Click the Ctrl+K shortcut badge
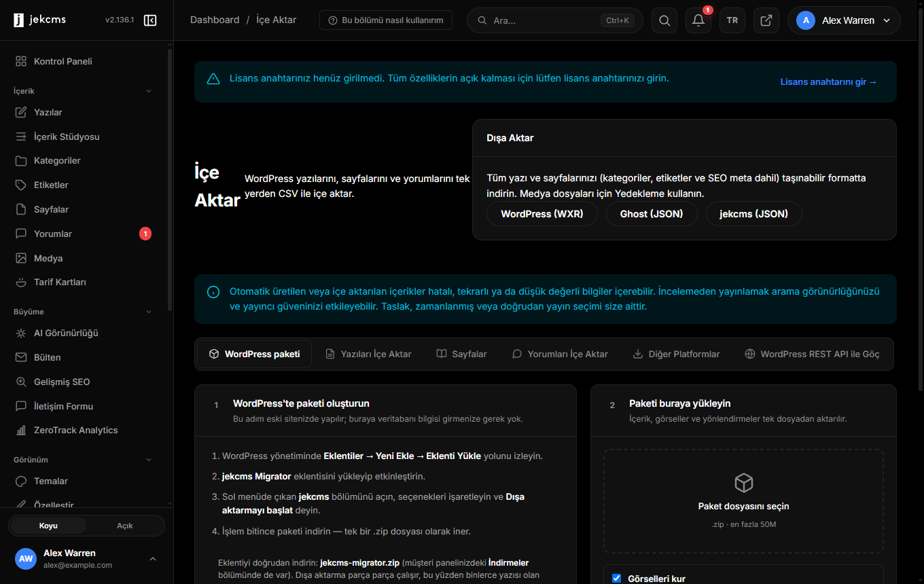This screenshot has width=924, height=584. point(618,20)
